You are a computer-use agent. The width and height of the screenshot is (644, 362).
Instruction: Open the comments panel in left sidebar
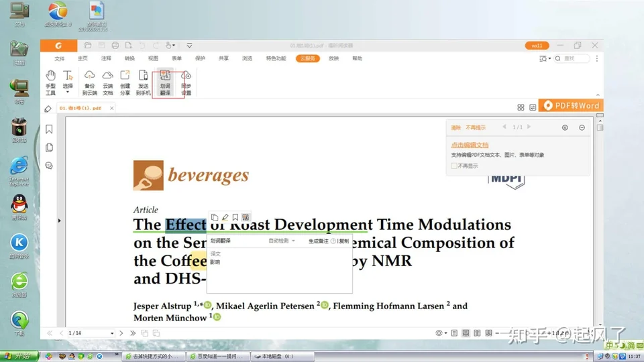point(49,166)
